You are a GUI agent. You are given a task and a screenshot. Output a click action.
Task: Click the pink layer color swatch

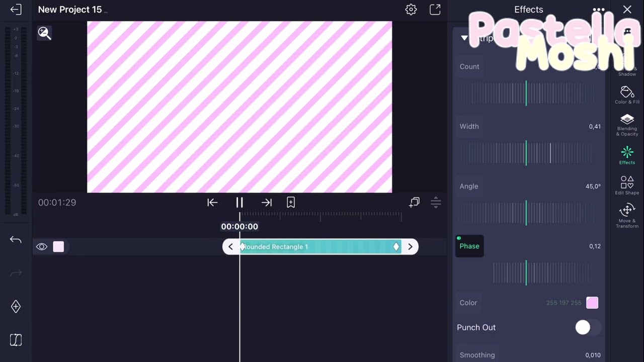pyautogui.click(x=59, y=247)
